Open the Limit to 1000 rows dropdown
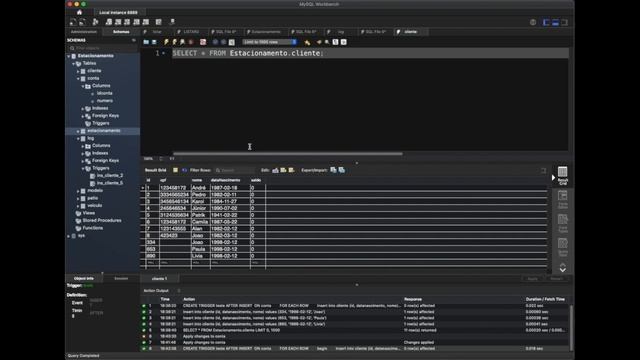The image size is (640, 360). (x=269, y=42)
